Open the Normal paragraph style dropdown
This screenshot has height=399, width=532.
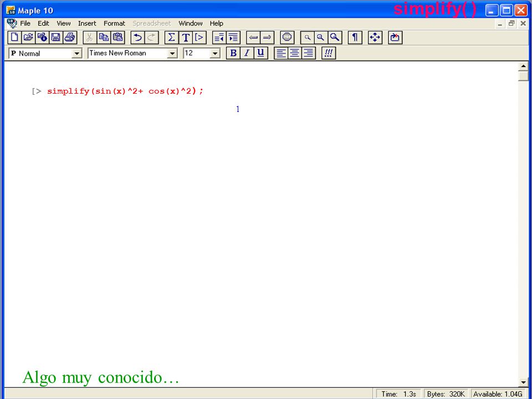pyautogui.click(x=77, y=54)
